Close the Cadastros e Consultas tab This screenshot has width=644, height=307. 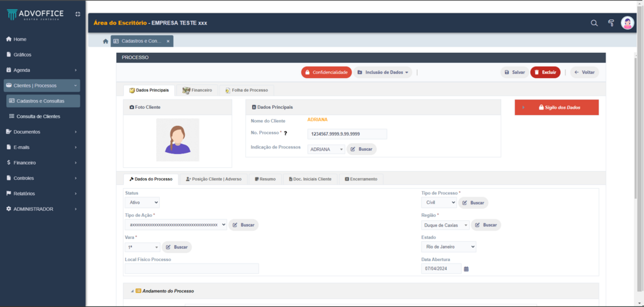click(168, 41)
